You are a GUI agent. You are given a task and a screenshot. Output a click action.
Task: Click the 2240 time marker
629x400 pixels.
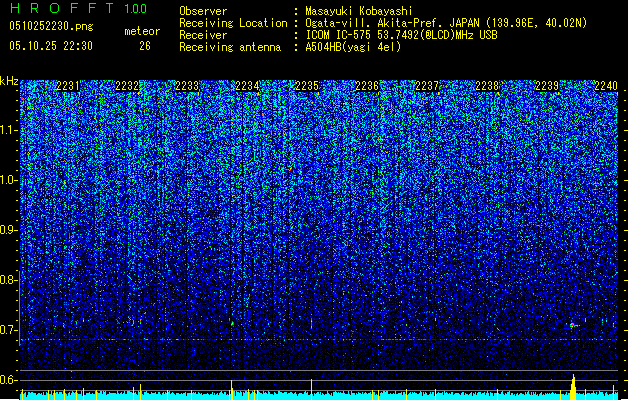606,86
